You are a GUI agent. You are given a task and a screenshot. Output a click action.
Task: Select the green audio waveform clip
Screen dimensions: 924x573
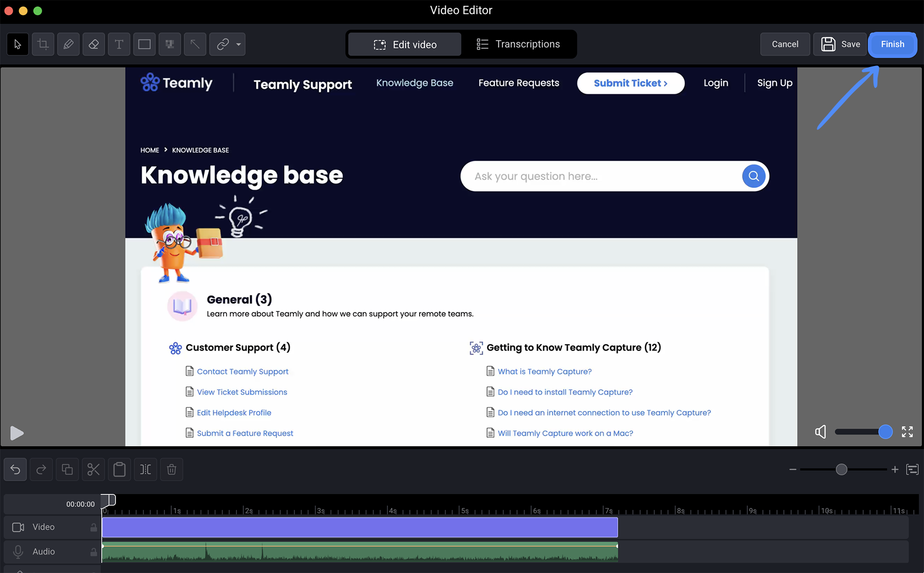click(360, 552)
